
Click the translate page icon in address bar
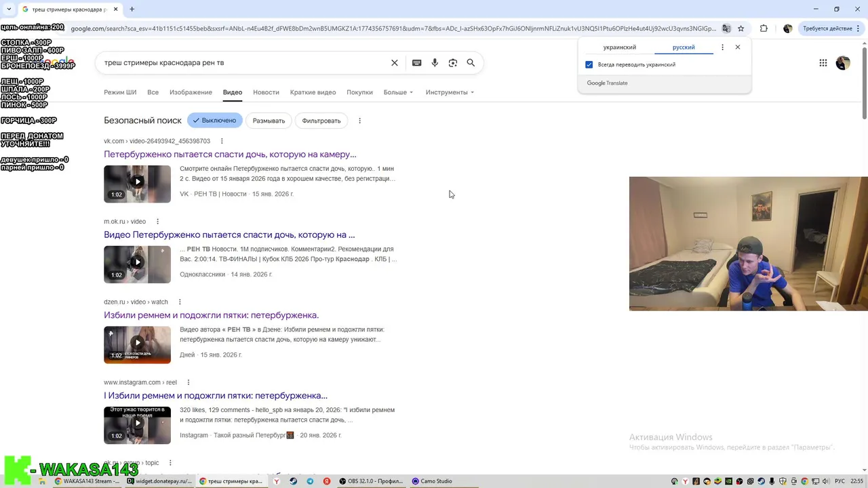726,28
